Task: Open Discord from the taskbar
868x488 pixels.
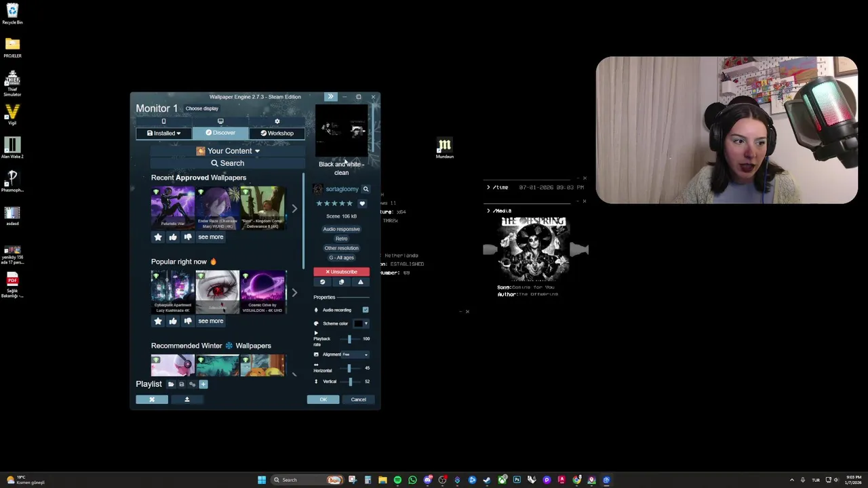Action: (428, 480)
